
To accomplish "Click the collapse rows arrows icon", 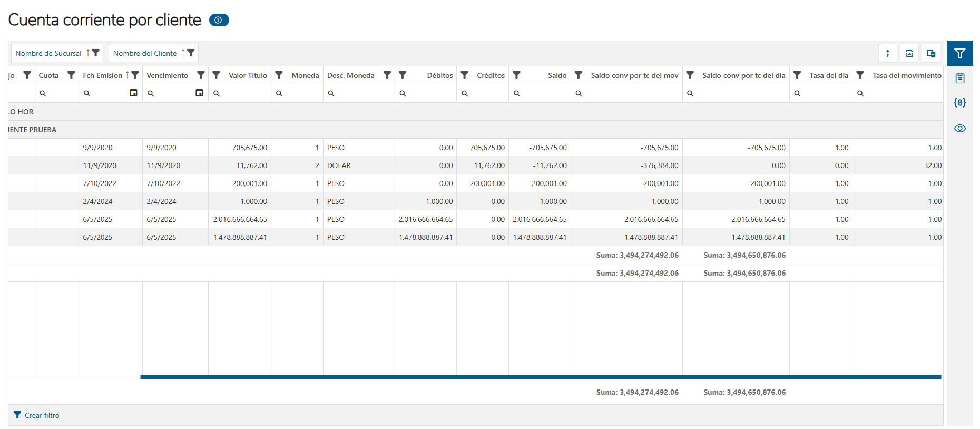I will coord(888,53).
